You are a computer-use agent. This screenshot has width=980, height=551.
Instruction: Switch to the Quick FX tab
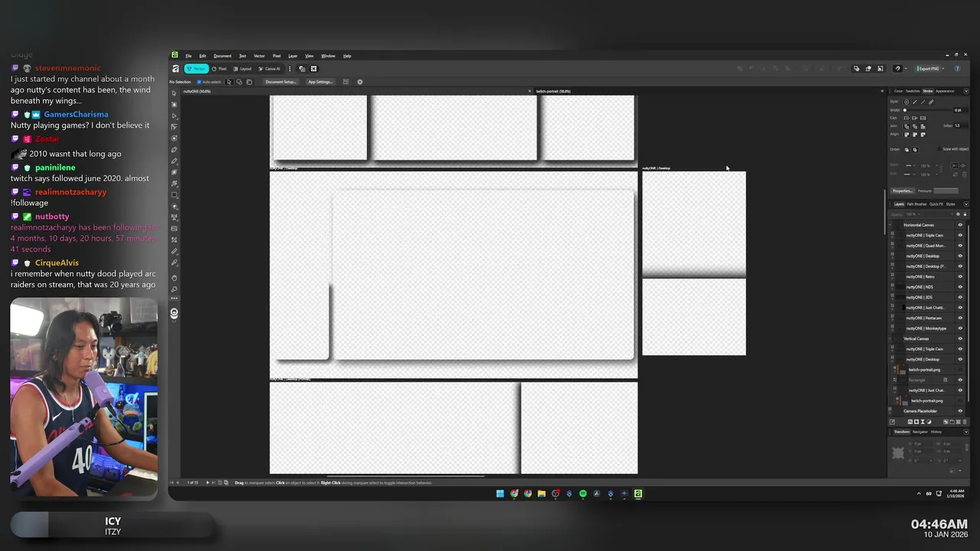[x=936, y=204]
